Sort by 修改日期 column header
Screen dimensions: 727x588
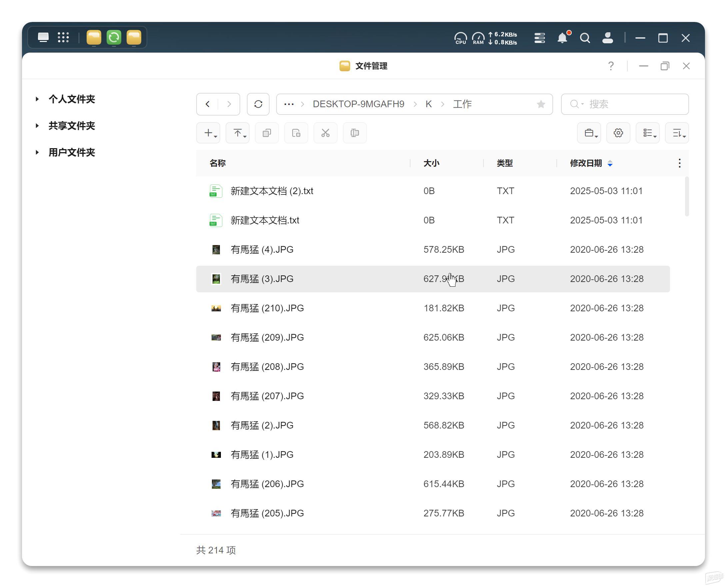(586, 163)
